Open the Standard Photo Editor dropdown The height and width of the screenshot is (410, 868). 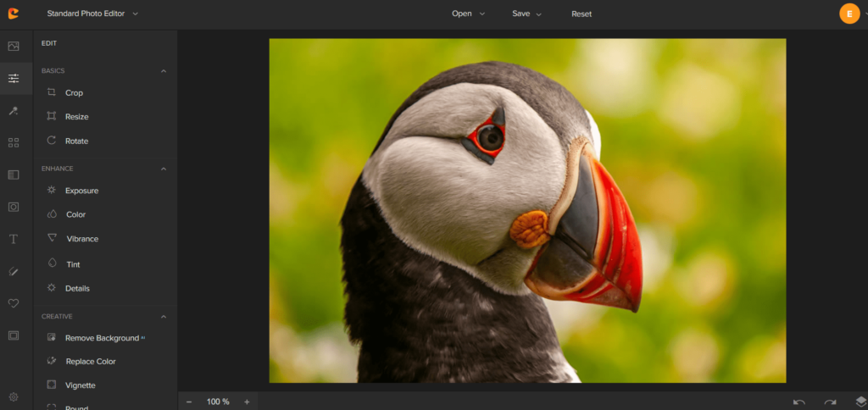[92, 14]
